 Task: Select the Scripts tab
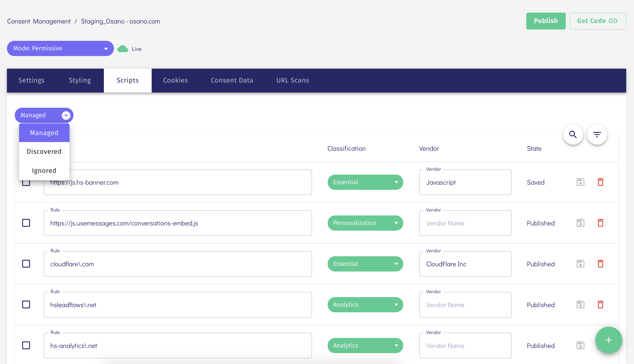coord(128,80)
